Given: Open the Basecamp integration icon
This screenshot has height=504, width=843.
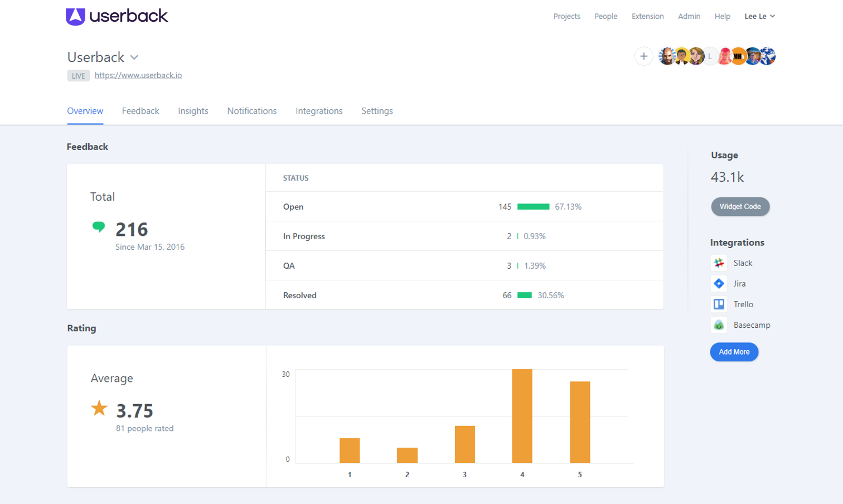Looking at the screenshot, I should (719, 325).
